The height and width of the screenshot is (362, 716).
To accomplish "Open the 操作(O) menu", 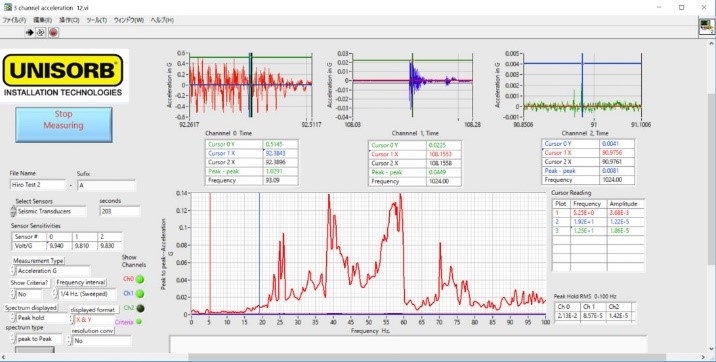I will click(69, 20).
